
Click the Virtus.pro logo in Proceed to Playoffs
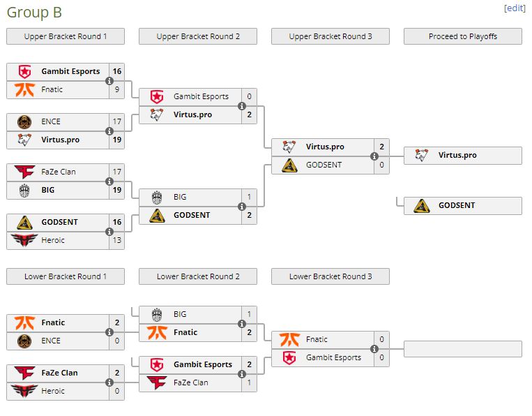[422, 155]
